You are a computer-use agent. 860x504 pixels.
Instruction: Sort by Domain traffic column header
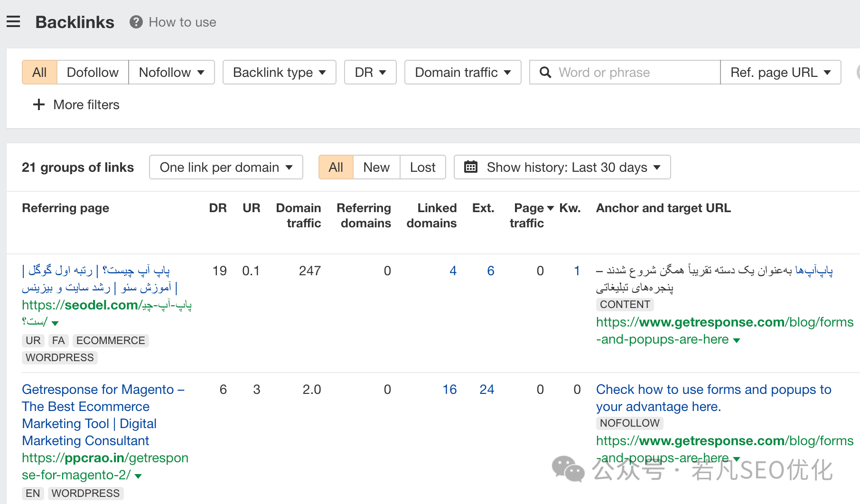tap(299, 215)
